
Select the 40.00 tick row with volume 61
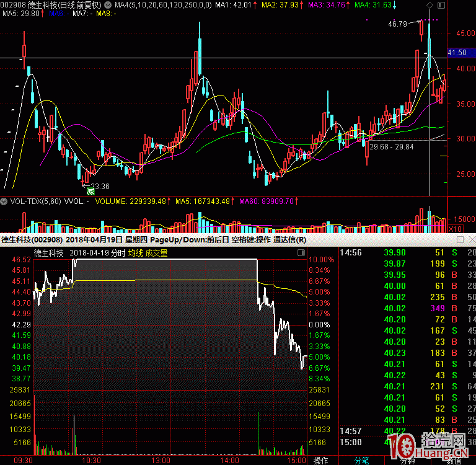407,286
